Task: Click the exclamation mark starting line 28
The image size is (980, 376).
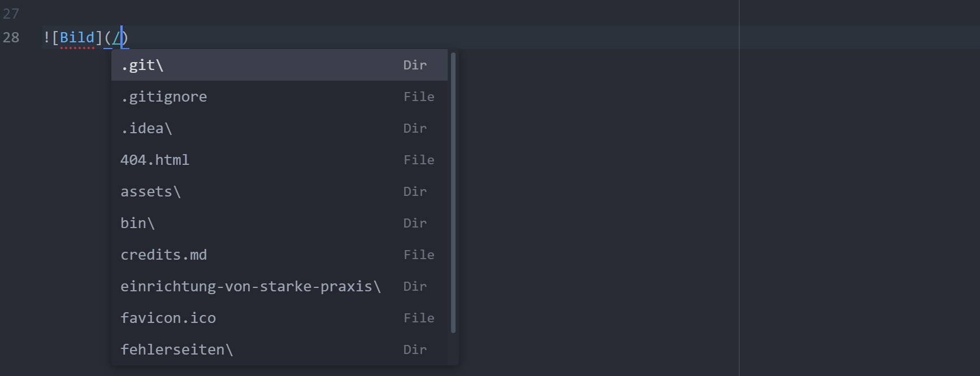Action: point(46,38)
